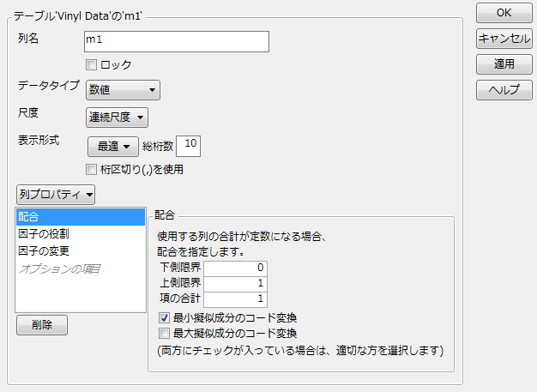The width and height of the screenshot is (537, 392).
Task: Uncheck 最小擬似成分のコード変換 checkbox
Action: click(x=164, y=318)
